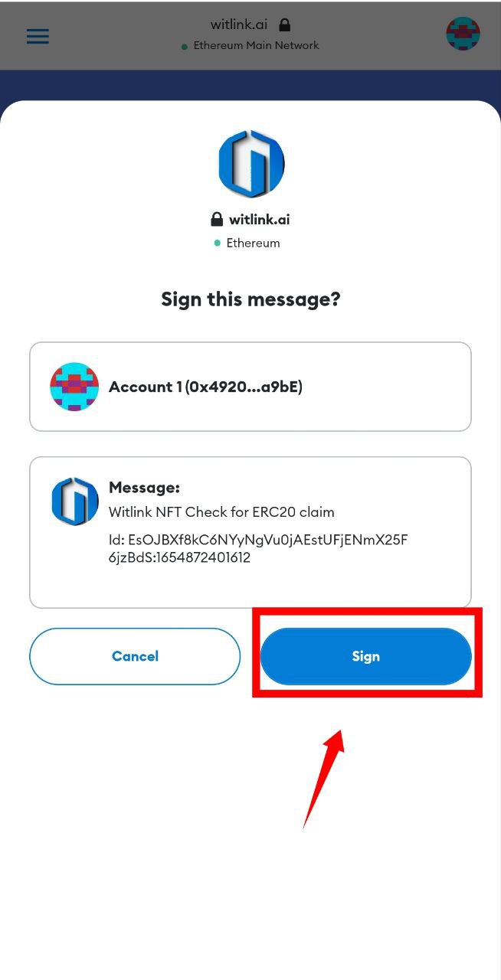Image resolution: width=501 pixels, height=980 pixels.
Task: Tap the witlink.ai address in header
Action: point(239,24)
